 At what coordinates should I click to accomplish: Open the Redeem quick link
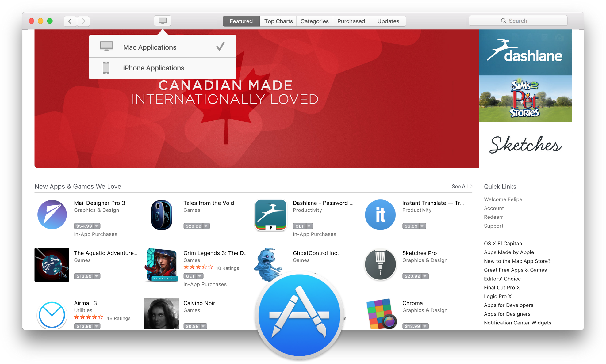(494, 217)
